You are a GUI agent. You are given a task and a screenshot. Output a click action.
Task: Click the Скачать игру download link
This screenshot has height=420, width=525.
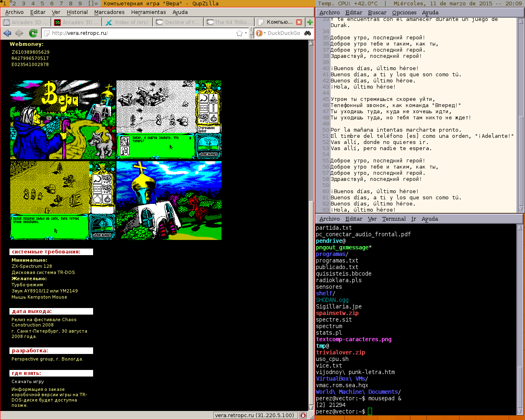pos(27,381)
